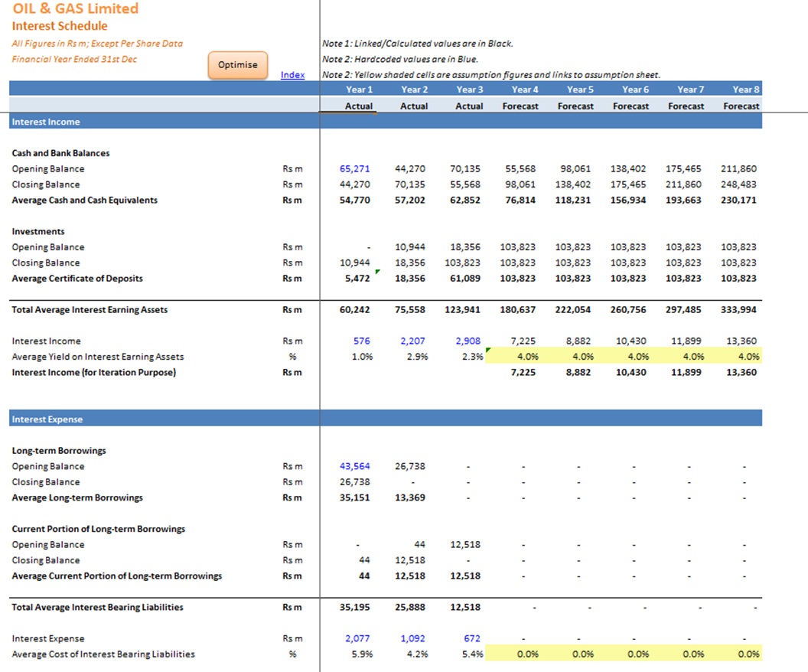Select the Cash and Bank Balances label
Viewport: 808px width, 672px height.
tap(60, 153)
